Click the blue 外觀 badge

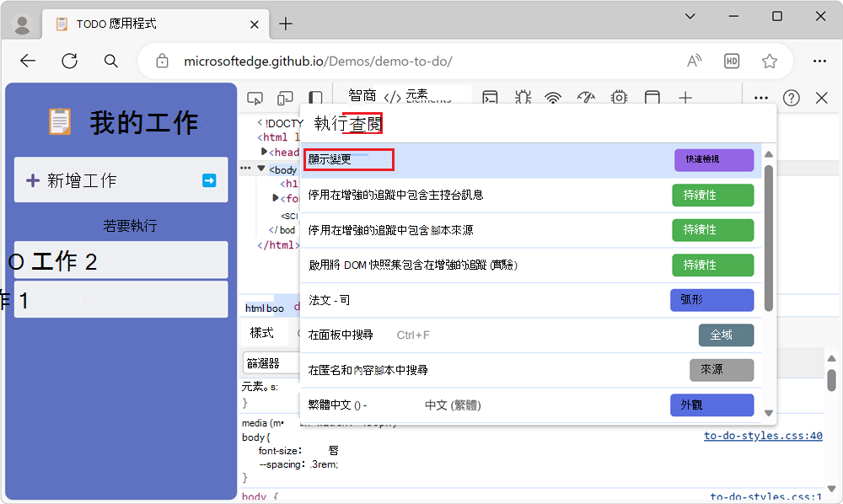pyautogui.click(x=711, y=405)
